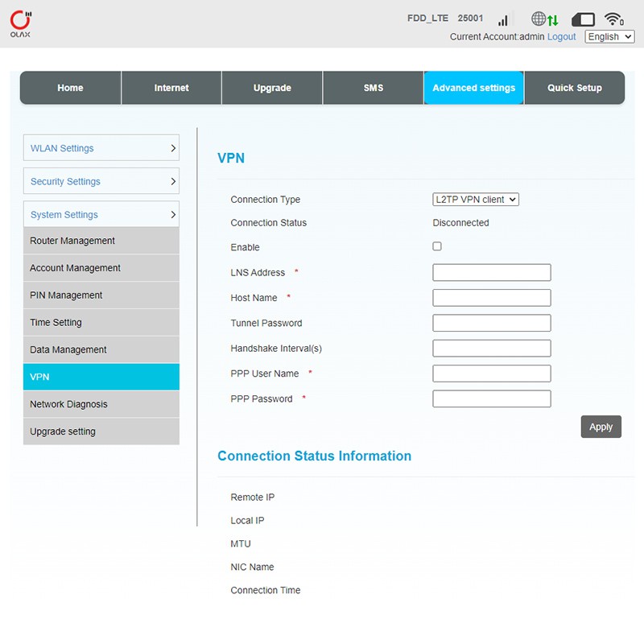Open the Connection Type dropdown
Image resolution: width=644 pixels, height=644 pixels.
pos(476,200)
